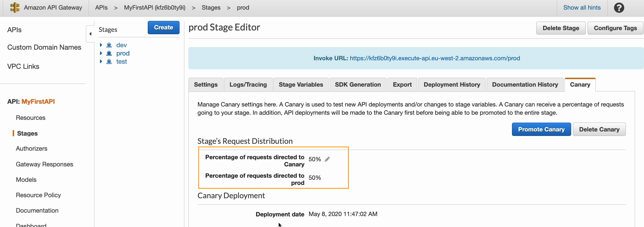Select the dev stage

(x=121, y=45)
